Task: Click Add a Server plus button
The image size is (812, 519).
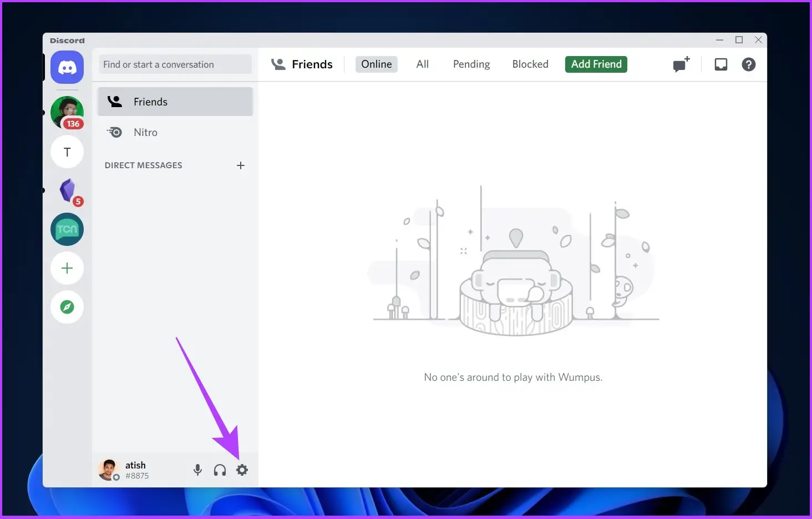Action: click(67, 268)
